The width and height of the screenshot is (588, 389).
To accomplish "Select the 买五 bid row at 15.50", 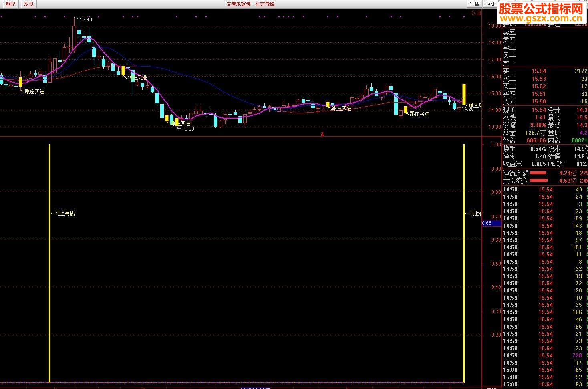I will (x=545, y=102).
